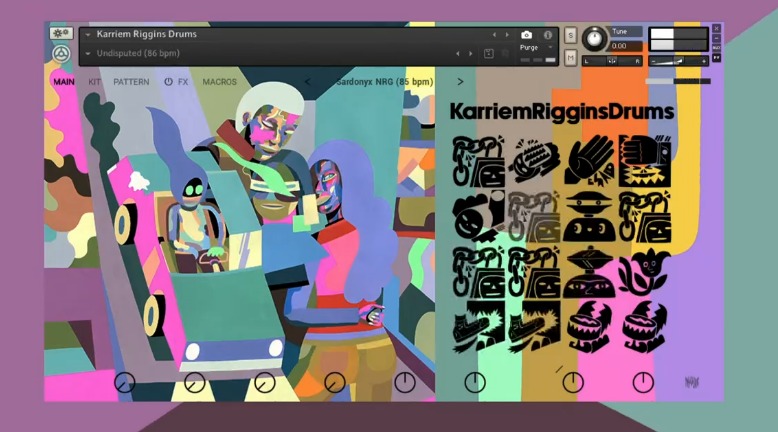This screenshot has width=778, height=432.
Task: Trigger the chain pad in top-left corner
Action: click(x=478, y=160)
